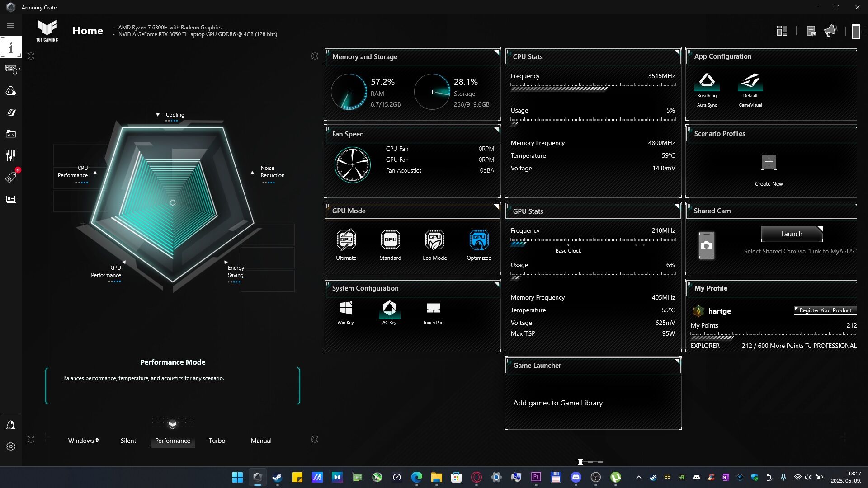Switch to Silent operating mode

coord(128,441)
